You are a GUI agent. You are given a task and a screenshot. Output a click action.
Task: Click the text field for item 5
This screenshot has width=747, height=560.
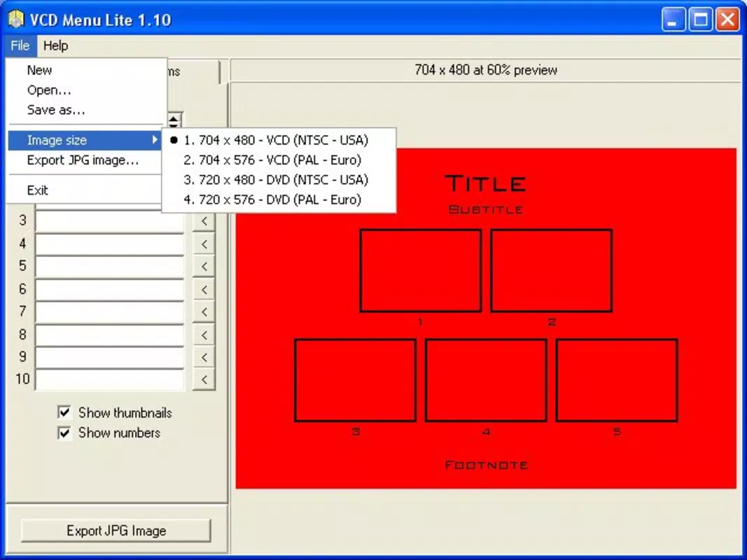tap(110, 266)
